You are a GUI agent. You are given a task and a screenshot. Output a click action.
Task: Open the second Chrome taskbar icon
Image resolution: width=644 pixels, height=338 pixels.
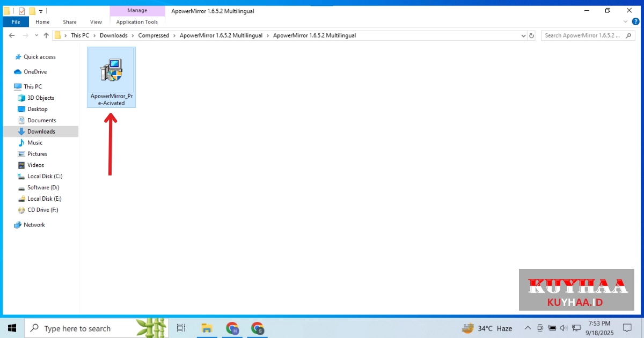click(x=258, y=328)
